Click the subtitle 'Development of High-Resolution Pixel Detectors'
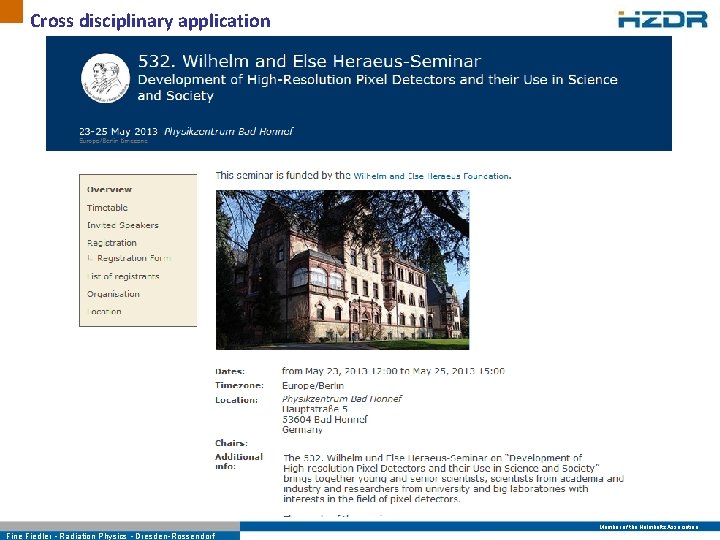Image resolution: width=720 pixels, height=540 pixels. pos(296,79)
